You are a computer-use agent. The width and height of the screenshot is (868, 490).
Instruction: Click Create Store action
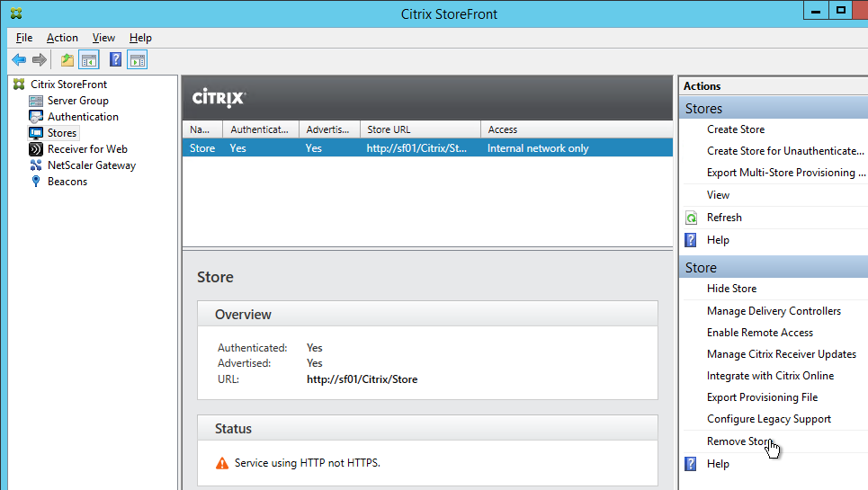pyautogui.click(x=736, y=129)
